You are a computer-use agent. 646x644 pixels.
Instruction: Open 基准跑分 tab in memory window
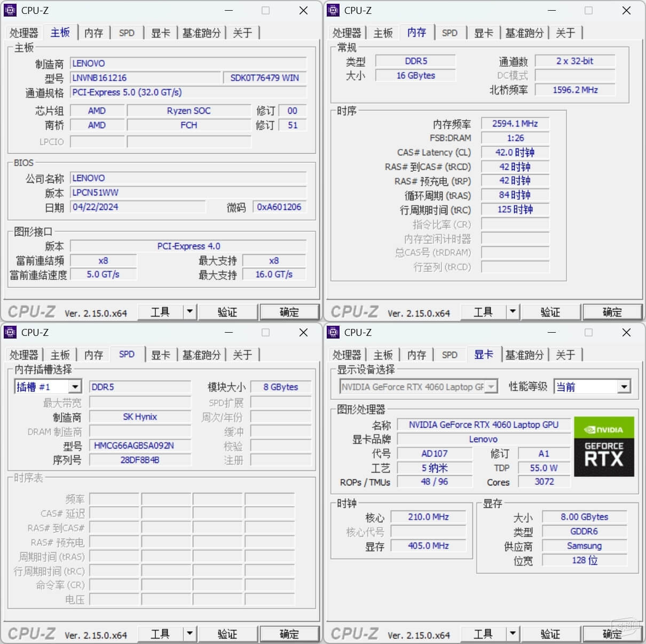pos(524,33)
